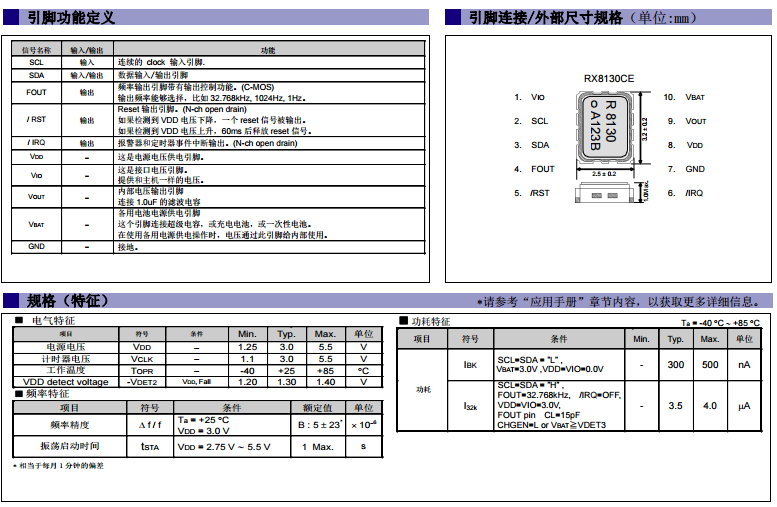Click the blue square beside 引脚功能定义 heading

(x=10, y=17)
